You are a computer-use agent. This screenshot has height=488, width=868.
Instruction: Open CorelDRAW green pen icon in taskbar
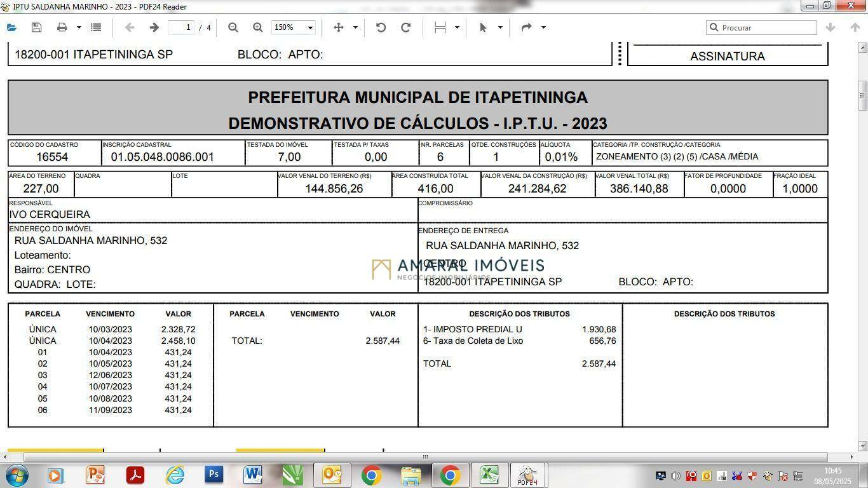point(292,475)
